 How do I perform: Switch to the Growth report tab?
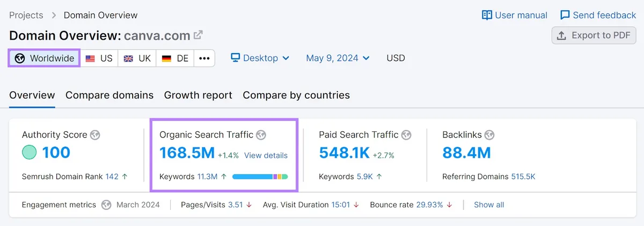pos(198,95)
